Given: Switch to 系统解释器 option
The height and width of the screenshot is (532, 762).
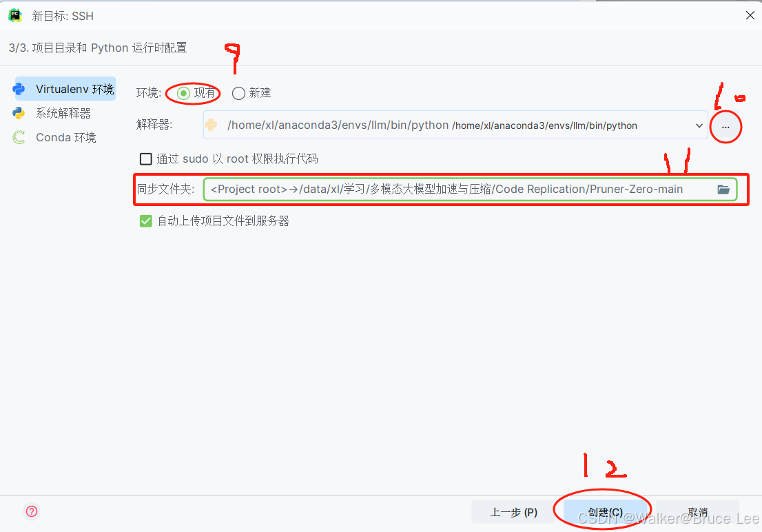Looking at the screenshot, I should point(63,113).
